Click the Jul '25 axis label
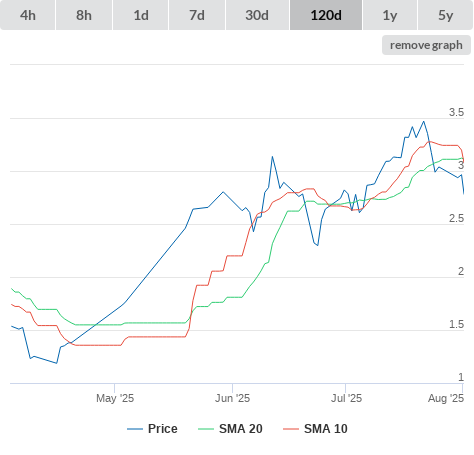 coord(346,398)
